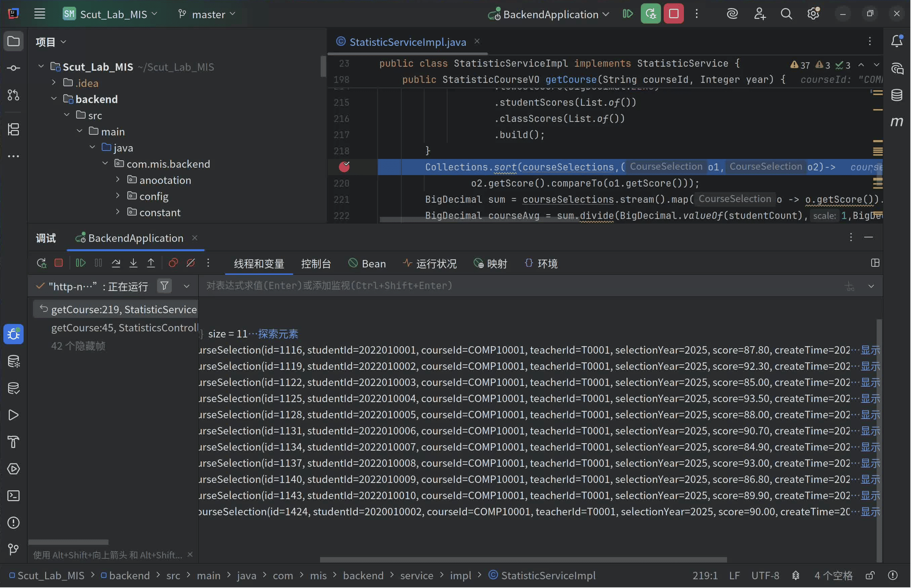The image size is (911, 588).
Task: Stop the debug session with red square
Action: [58, 263]
